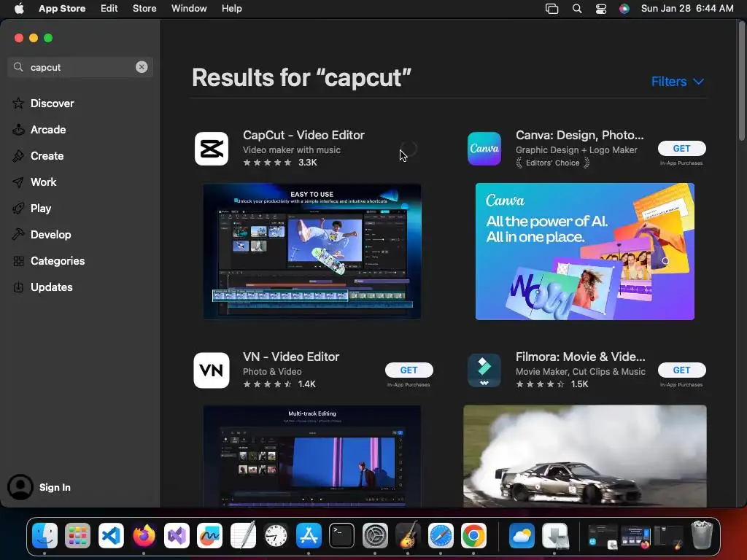
Task: Click the CapCut 3.3K star rating
Action: tap(279, 163)
